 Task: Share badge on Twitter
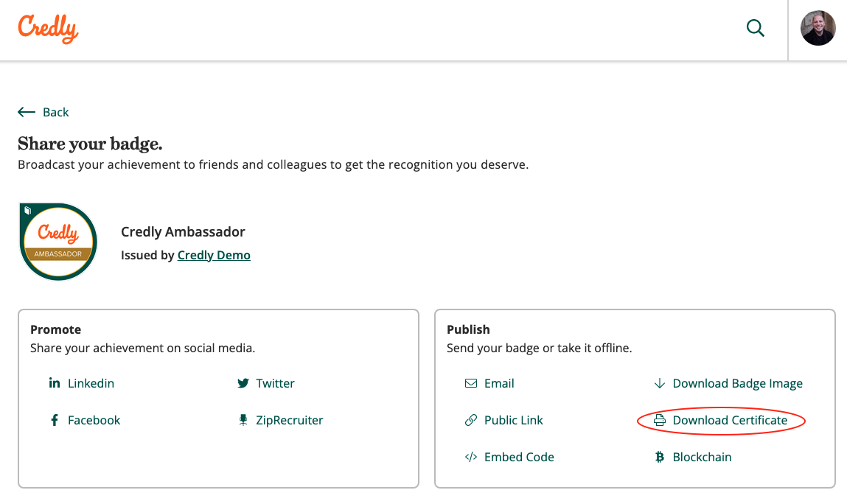[275, 383]
